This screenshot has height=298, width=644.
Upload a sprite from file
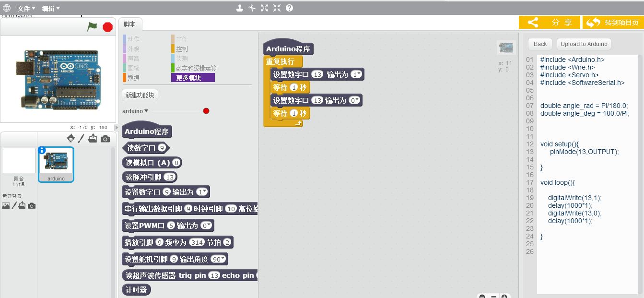[x=93, y=139]
